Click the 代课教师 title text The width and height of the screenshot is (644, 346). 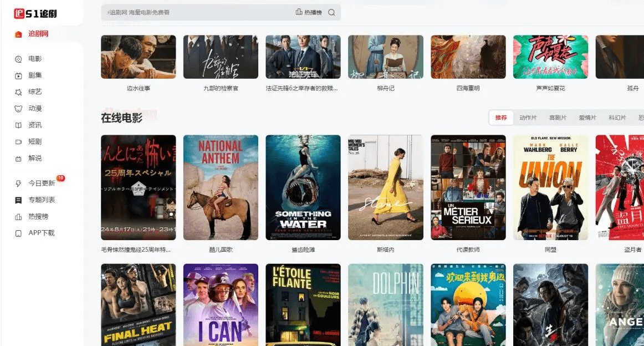pyautogui.click(x=468, y=250)
